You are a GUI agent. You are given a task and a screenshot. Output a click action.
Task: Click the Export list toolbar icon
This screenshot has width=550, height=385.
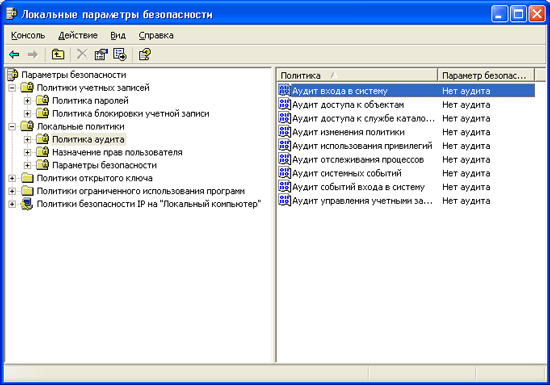(120, 54)
